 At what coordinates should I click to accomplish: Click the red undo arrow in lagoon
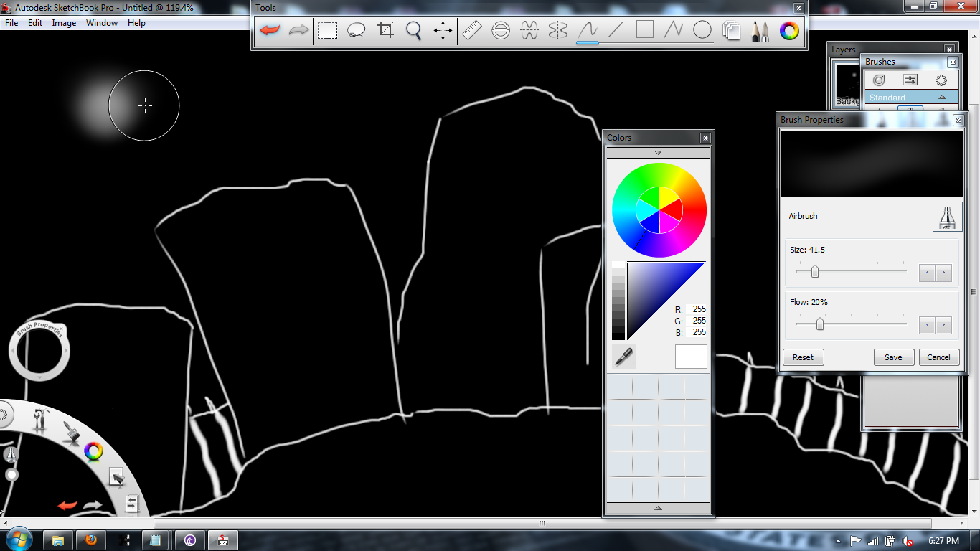(67, 506)
